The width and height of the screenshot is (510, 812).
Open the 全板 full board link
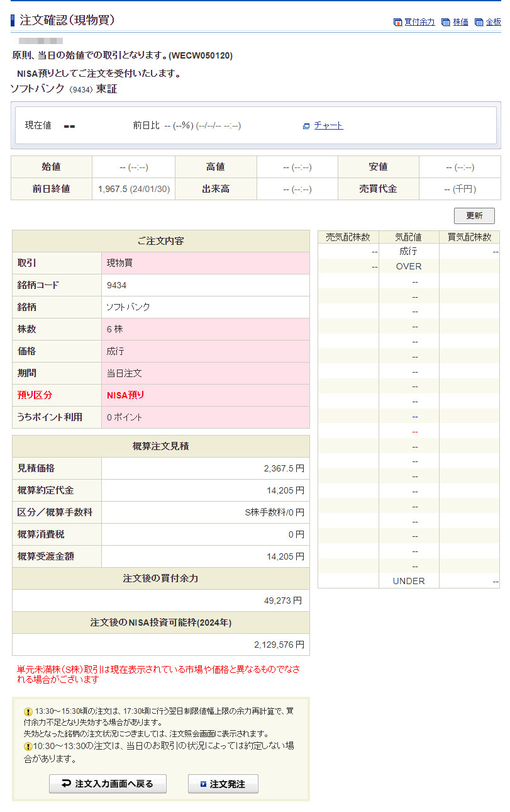(493, 22)
